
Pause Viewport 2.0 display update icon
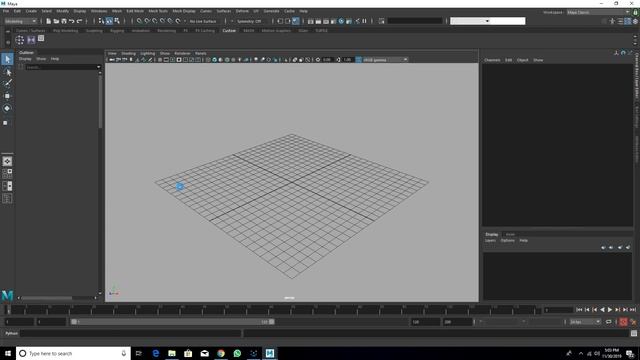click(364, 21)
